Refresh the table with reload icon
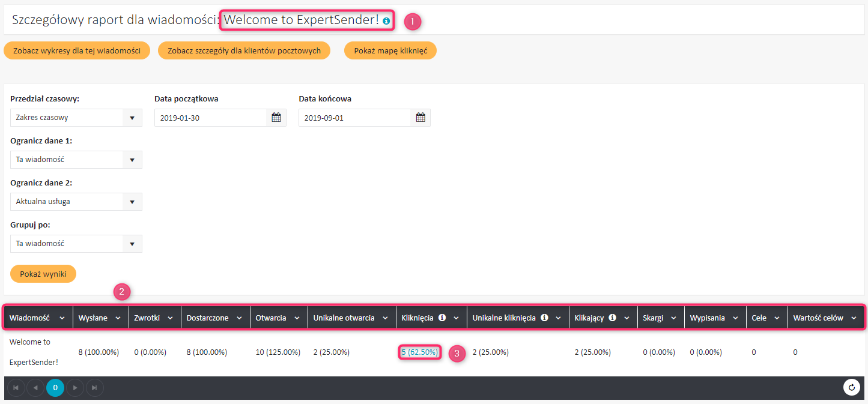The image size is (868, 404). [851, 388]
